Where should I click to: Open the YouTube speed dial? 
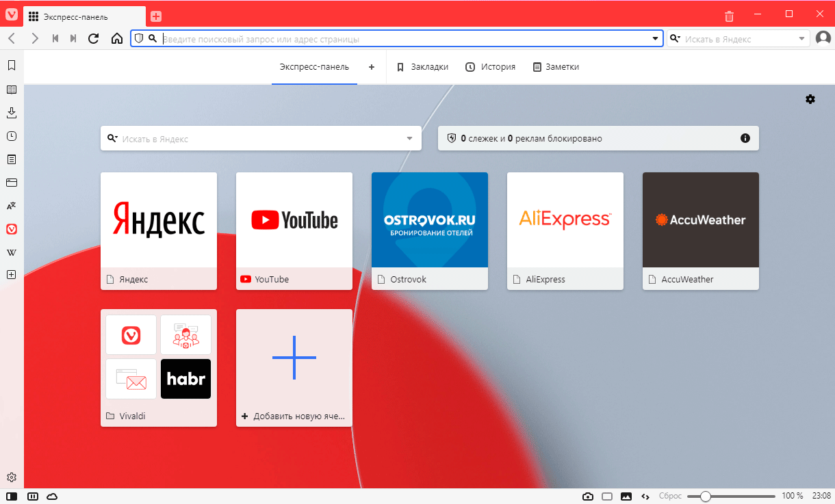294,231
